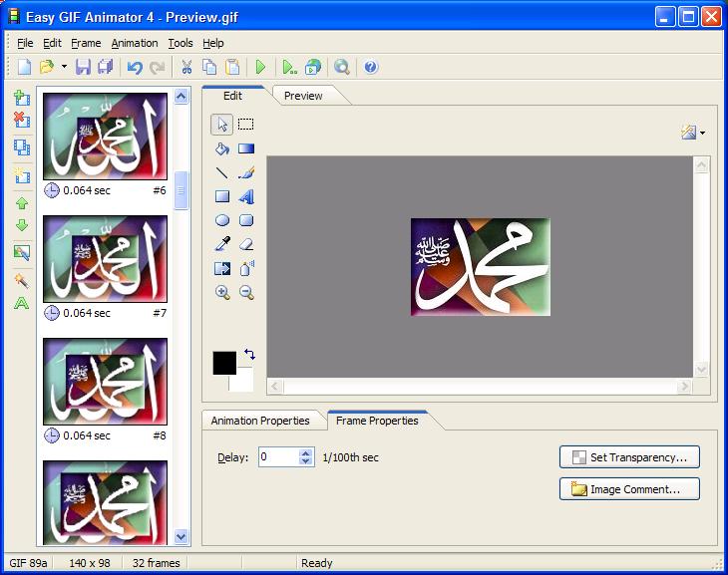Image resolution: width=728 pixels, height=575 pixels.
Task: Click frame list scrollbar down arrow
Action: (x=182, y=537)
